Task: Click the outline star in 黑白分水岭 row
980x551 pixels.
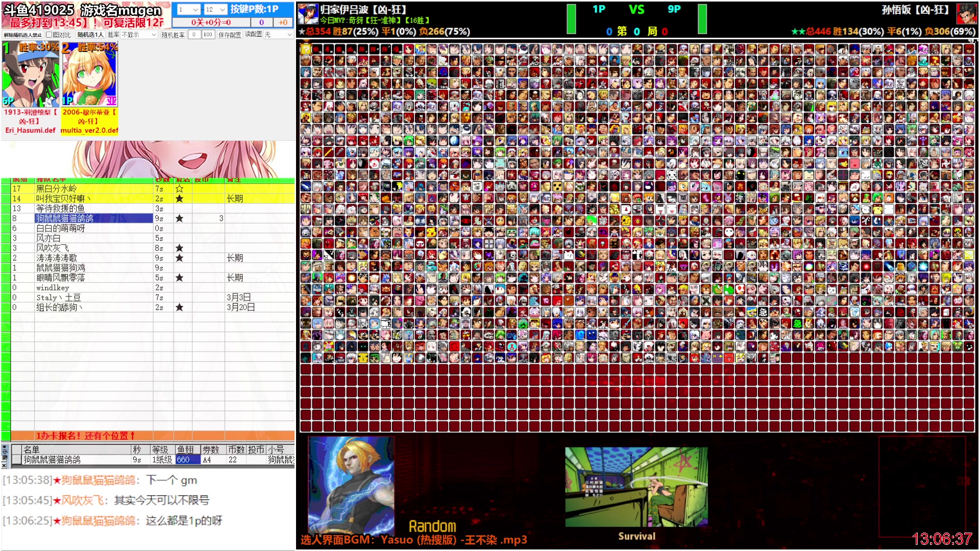Action: [179, 189]
